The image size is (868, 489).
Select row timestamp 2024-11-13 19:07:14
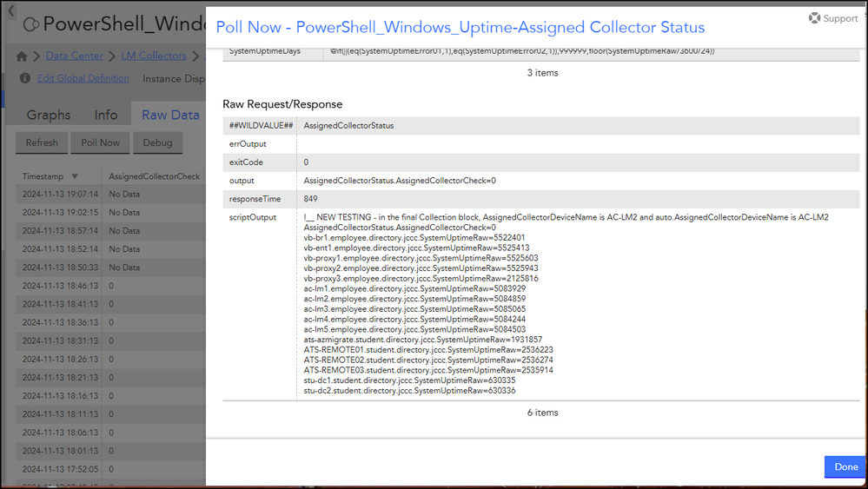pyautogui.click(x=60, y=195)
